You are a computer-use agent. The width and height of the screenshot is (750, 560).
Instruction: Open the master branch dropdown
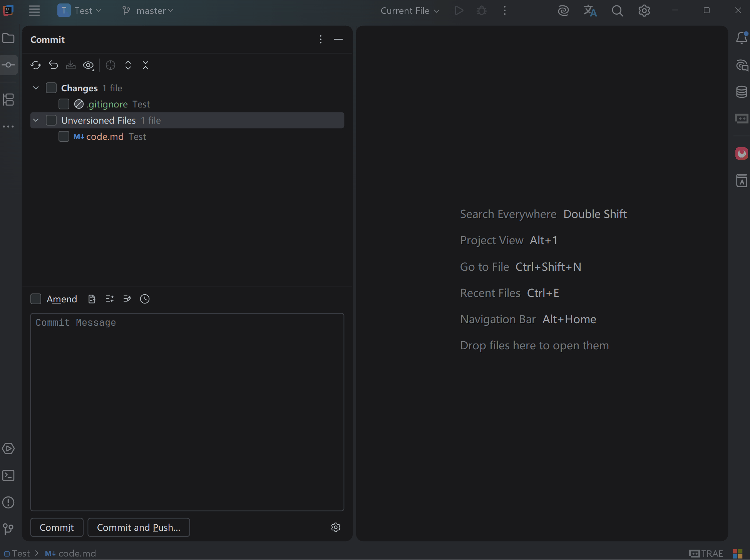[148, 10]
